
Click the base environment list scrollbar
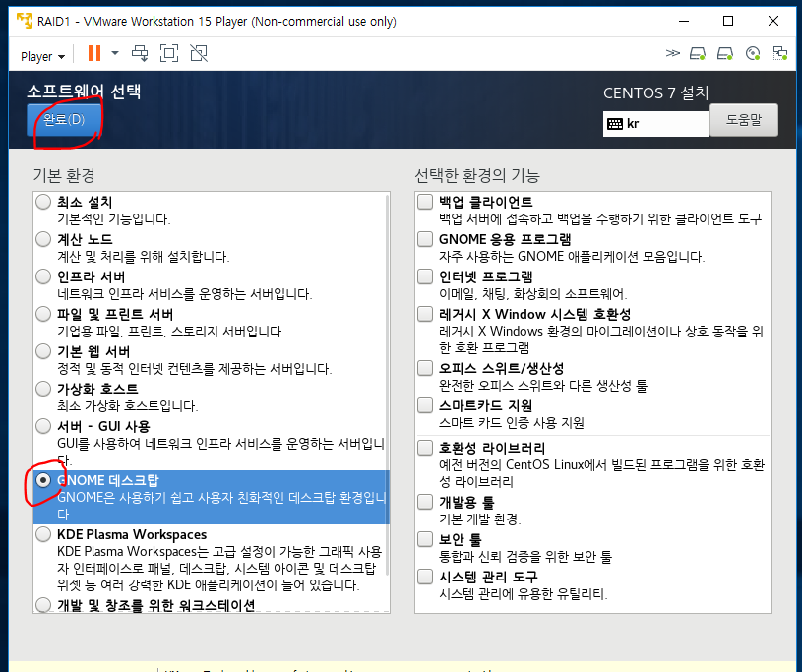click(387, 384)
